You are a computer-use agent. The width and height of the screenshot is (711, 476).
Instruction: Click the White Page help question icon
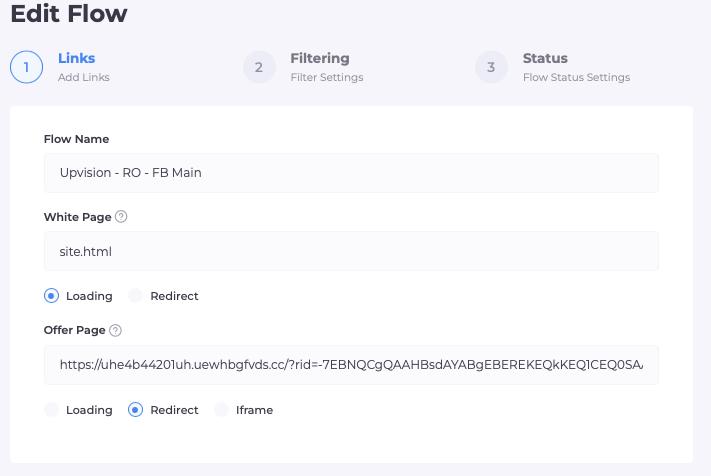(121, 217)
